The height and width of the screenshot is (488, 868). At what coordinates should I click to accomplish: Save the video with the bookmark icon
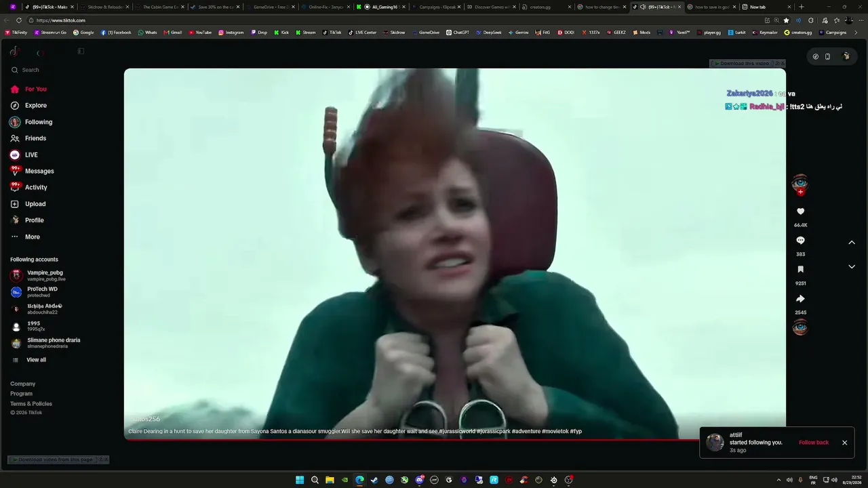800,270
